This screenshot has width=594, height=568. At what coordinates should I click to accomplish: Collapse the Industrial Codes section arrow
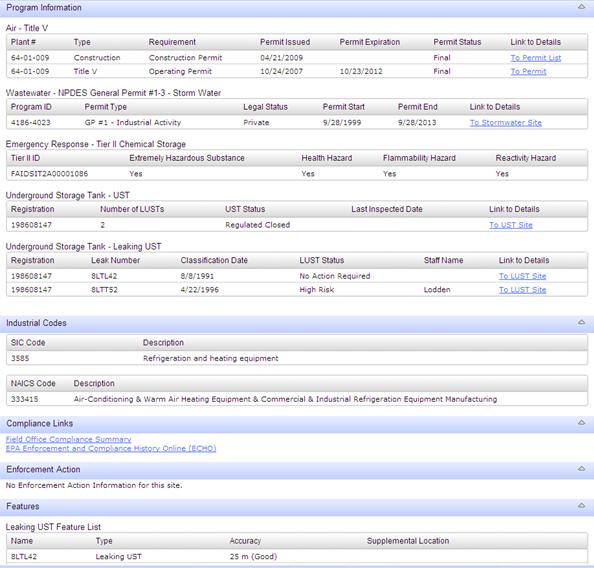[581, 322]
